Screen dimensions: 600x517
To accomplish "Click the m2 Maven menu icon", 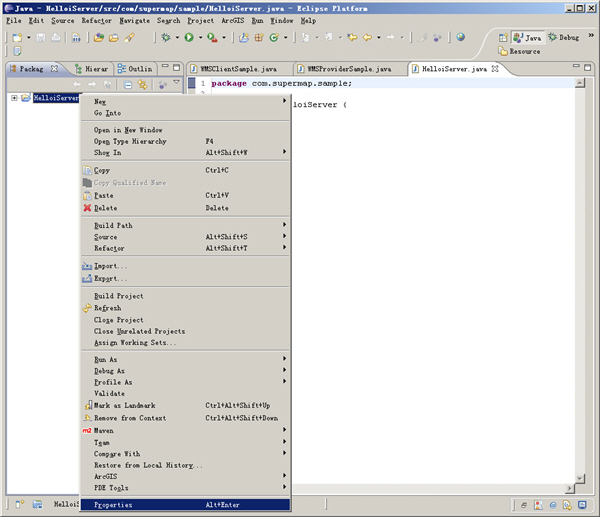I will coord(86,430).
